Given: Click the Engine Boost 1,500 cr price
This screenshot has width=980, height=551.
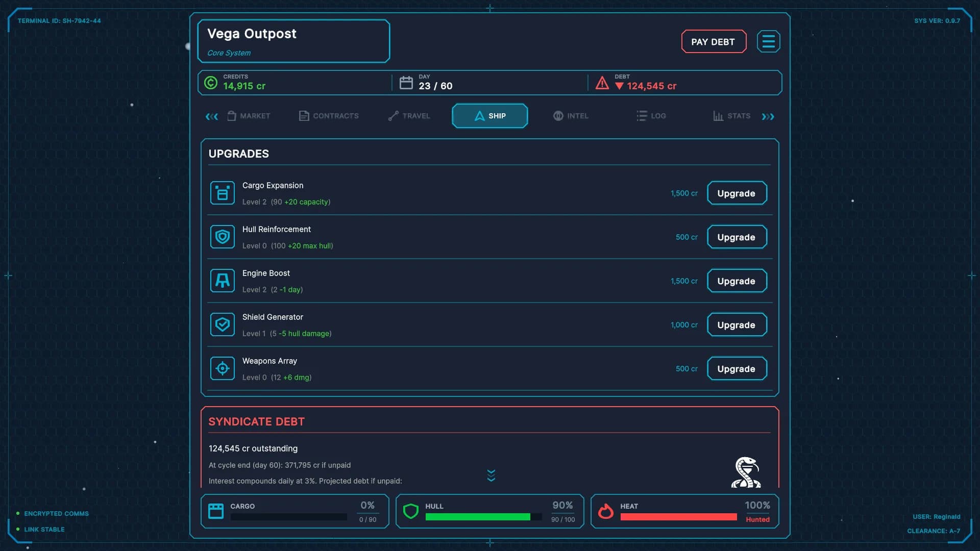Looking at the screenshot, I should tap(684, 281).
